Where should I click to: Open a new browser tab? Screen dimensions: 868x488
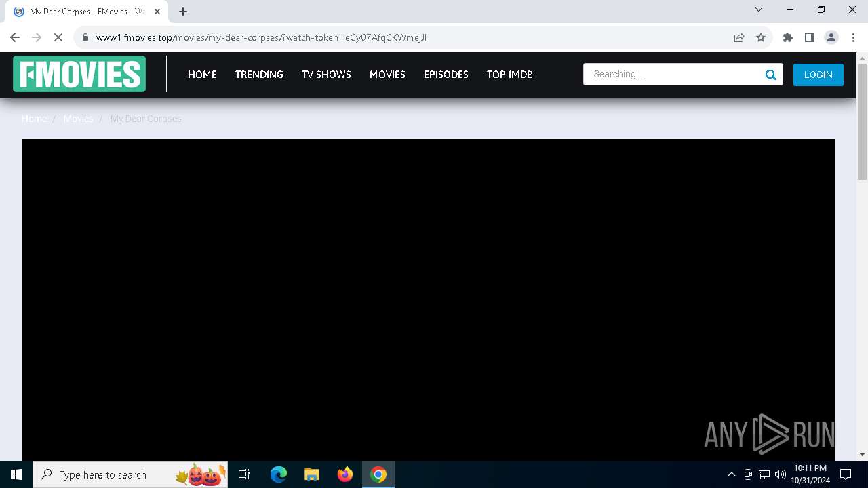point(183,12)
